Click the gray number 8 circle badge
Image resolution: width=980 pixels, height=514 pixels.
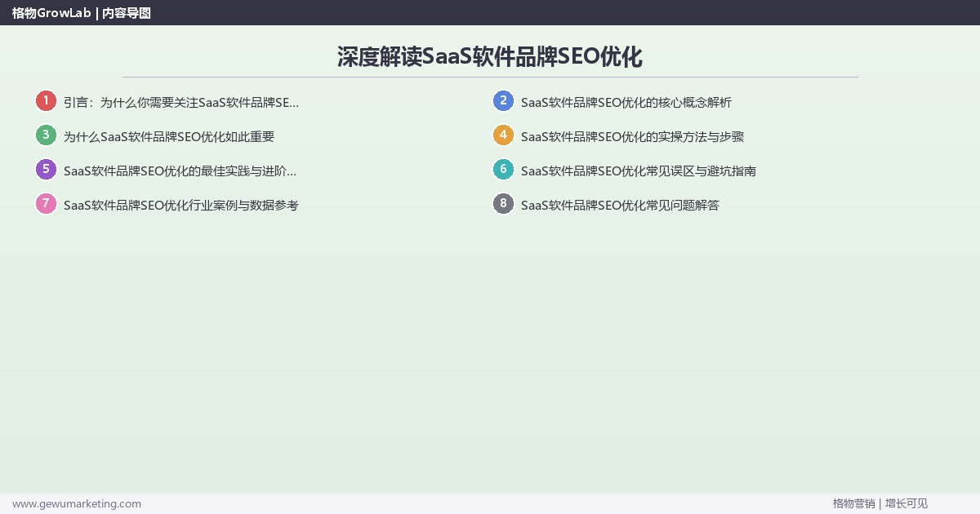tap(503, 204)
